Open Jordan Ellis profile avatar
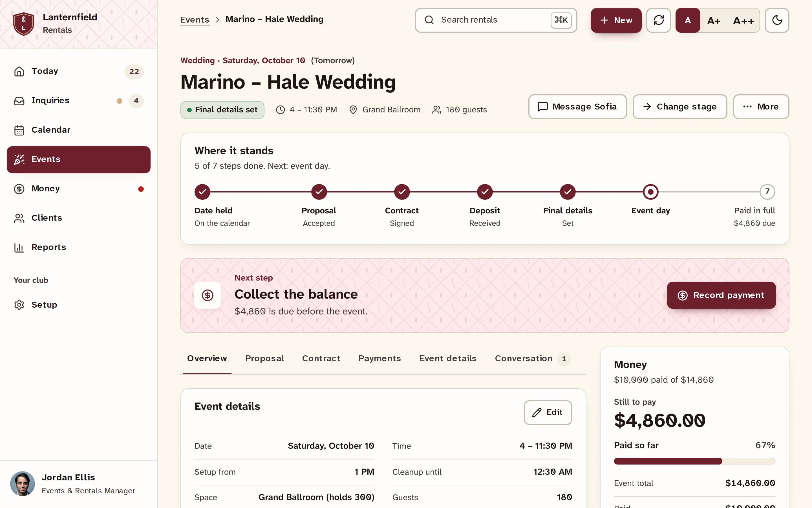This screenshot has width=812, height=508. coord(23,483)
